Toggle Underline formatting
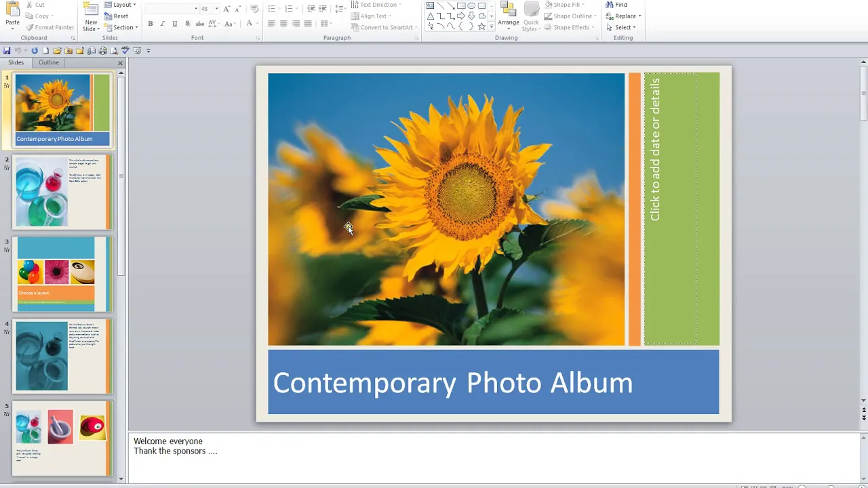 pyautogui.click(x=175, y=24)
